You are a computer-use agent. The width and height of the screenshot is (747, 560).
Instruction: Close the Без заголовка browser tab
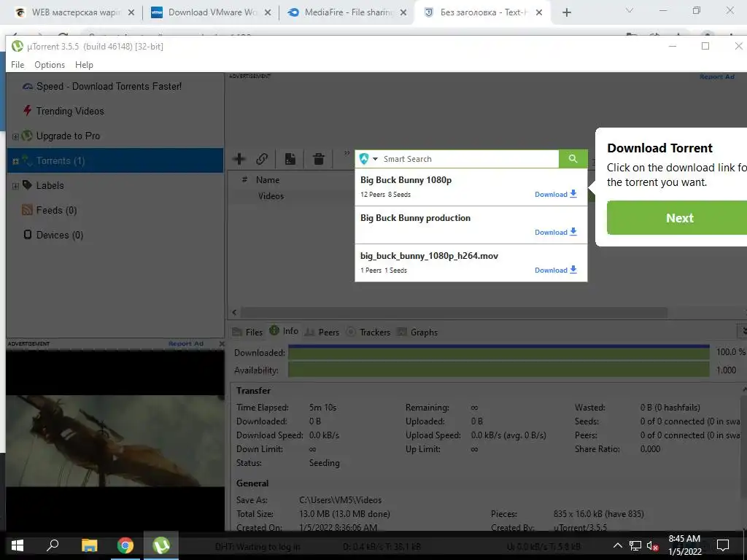tap(539, 12)
